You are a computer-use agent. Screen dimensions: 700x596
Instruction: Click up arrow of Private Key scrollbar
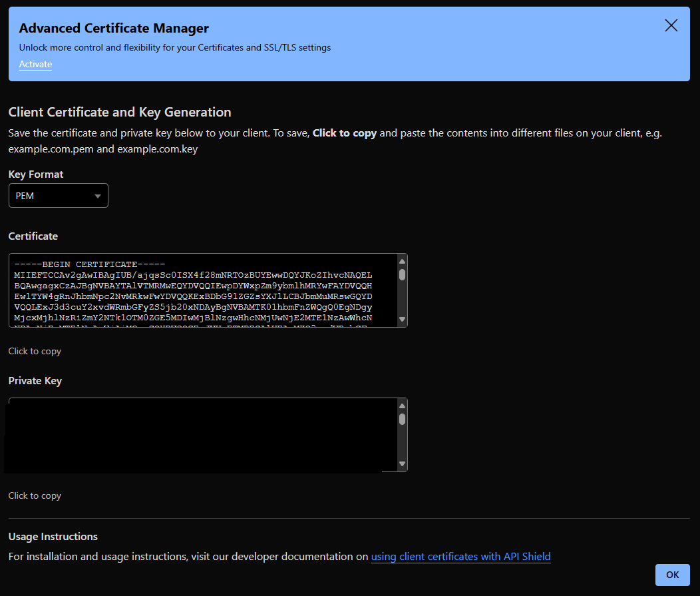[402, 406]
